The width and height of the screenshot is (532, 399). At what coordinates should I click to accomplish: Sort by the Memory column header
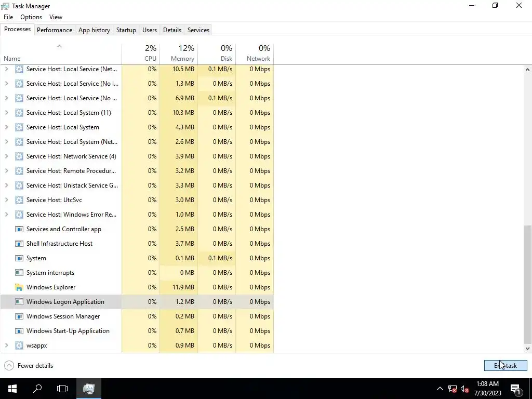[179, 54]
